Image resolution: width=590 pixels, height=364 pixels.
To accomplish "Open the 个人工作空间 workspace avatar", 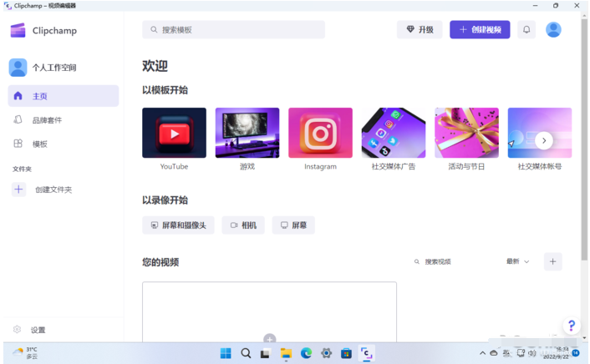I will 18,68.
